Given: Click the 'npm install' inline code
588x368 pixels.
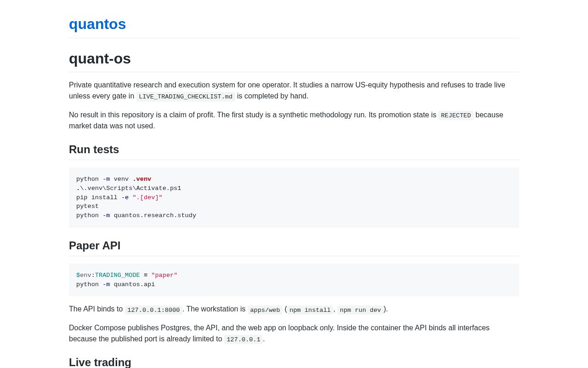Looking at the screenshot, I should click(310, 310).
